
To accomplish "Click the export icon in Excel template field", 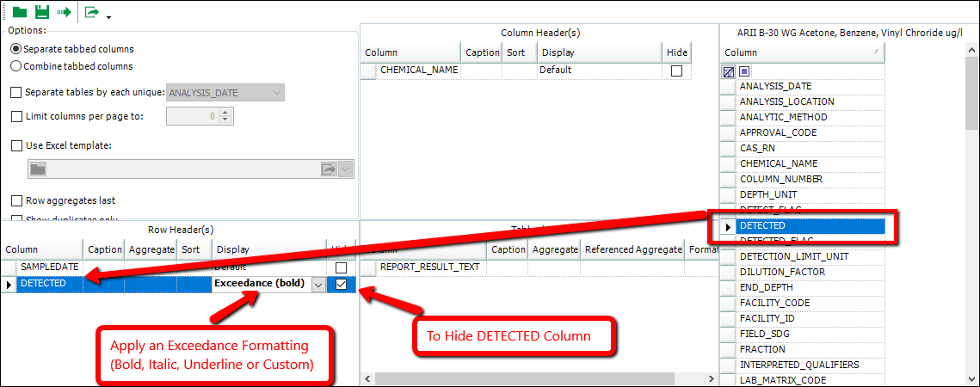I will [x=329, y=169].
